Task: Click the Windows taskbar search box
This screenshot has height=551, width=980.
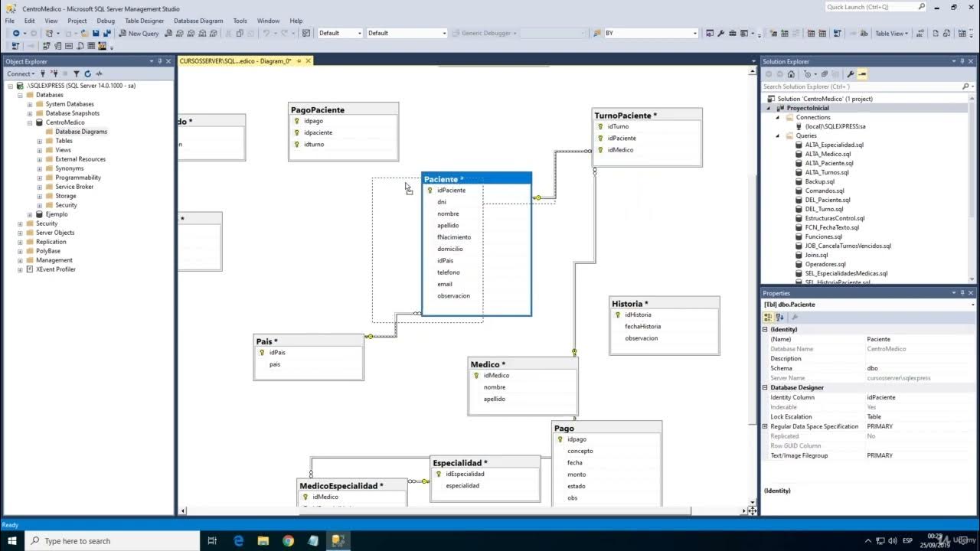Action: click(113, 541)
